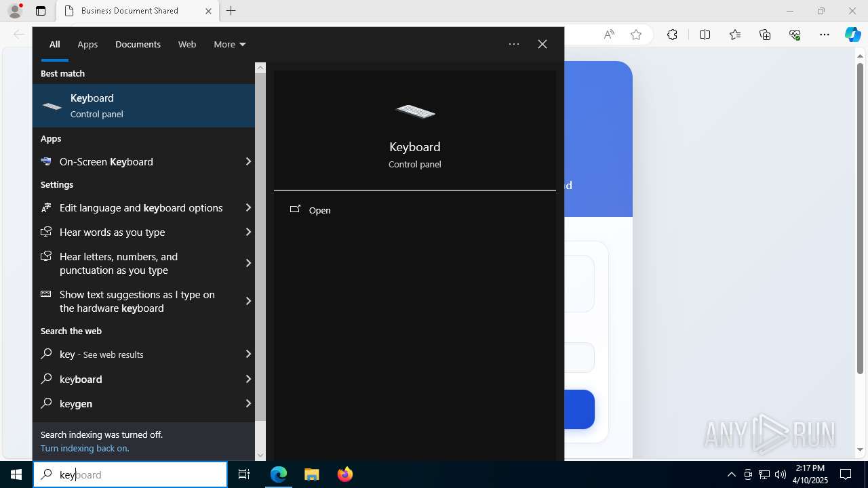Switch to the Documents filter tab

138,44
